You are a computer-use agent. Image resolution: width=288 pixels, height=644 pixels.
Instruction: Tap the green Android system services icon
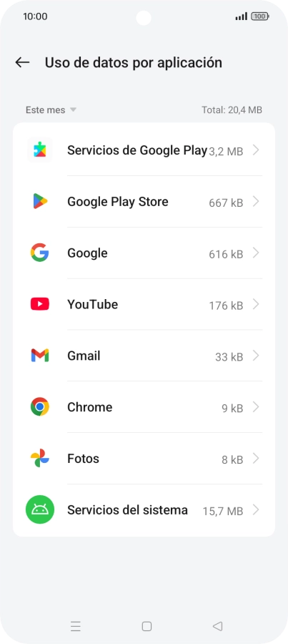coord(40,509)
